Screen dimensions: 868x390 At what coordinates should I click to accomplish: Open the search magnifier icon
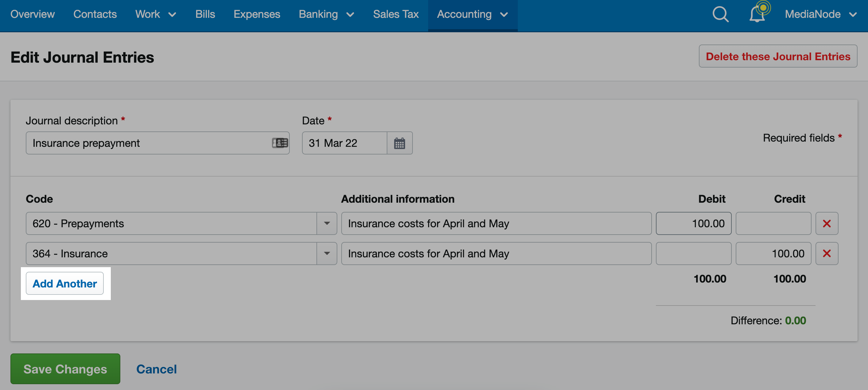click(x=720, y=14)
